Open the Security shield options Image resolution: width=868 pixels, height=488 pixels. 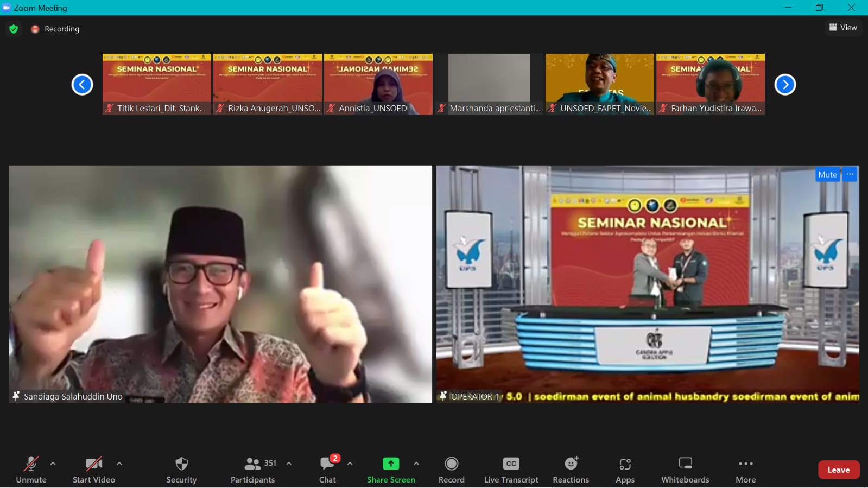click(x=181, y=470)
